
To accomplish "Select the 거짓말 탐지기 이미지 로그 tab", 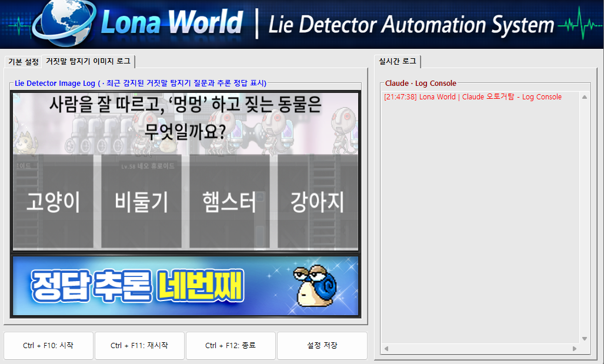I will (88, 61).
